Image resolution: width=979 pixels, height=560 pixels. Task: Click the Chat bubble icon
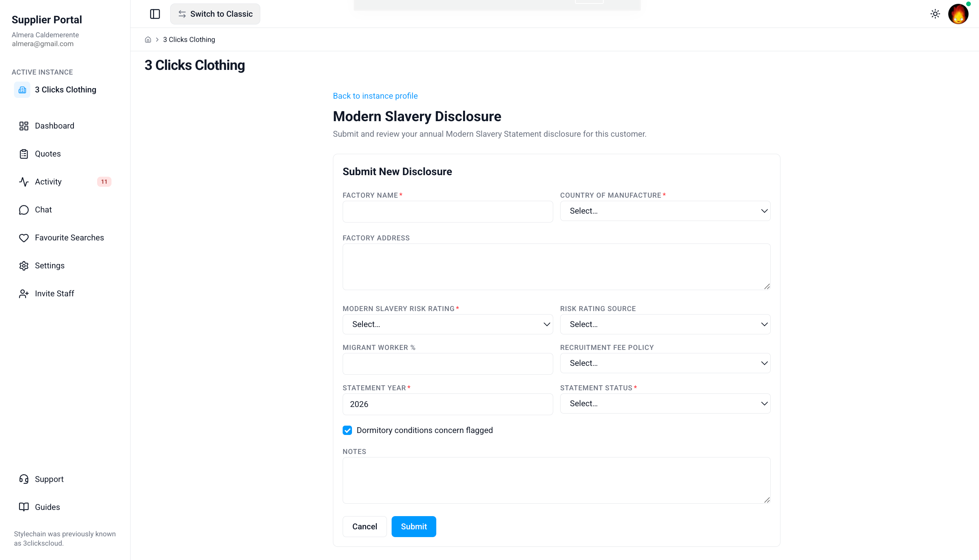pos(24,210)
